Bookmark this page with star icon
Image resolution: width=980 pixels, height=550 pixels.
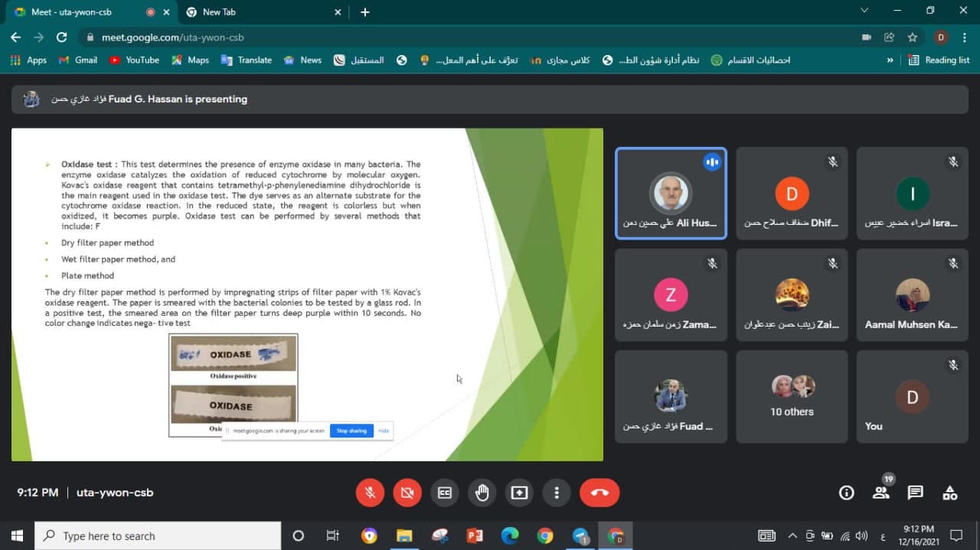pos(912,37)
